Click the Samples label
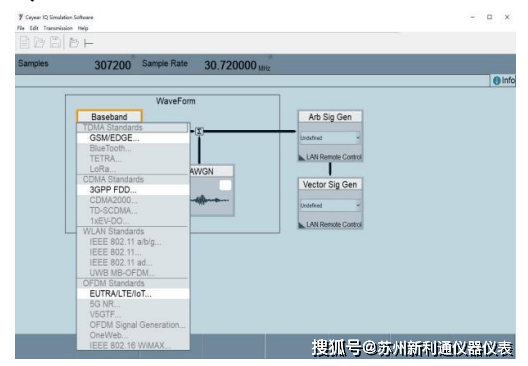The image size is (528, 366). pyautogui.click(x=33, y=63)
